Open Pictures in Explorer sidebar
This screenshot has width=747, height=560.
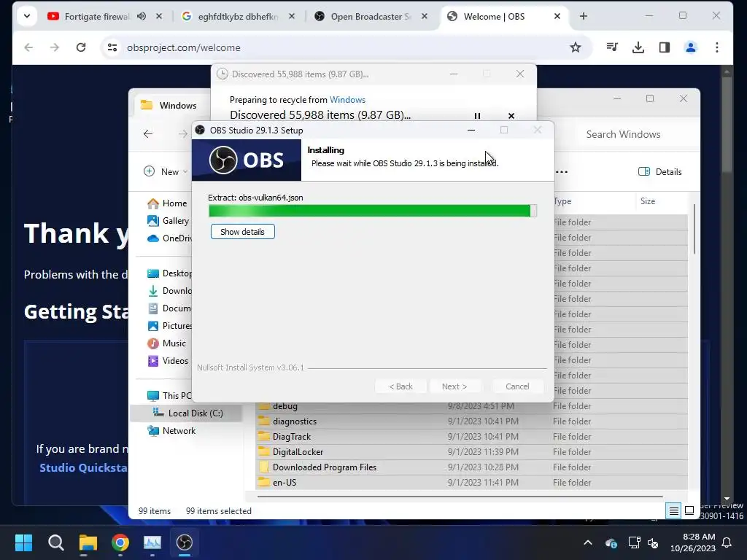(x=169, y=326)
